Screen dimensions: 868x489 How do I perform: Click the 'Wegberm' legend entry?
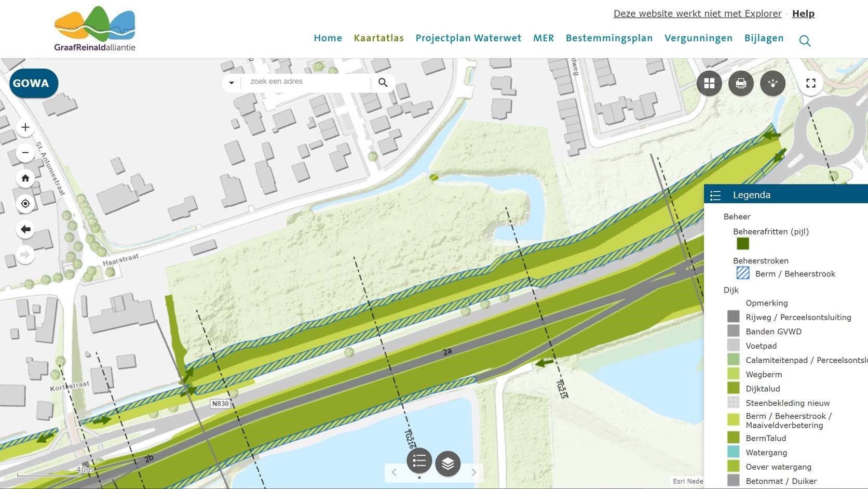coord(764,374)
